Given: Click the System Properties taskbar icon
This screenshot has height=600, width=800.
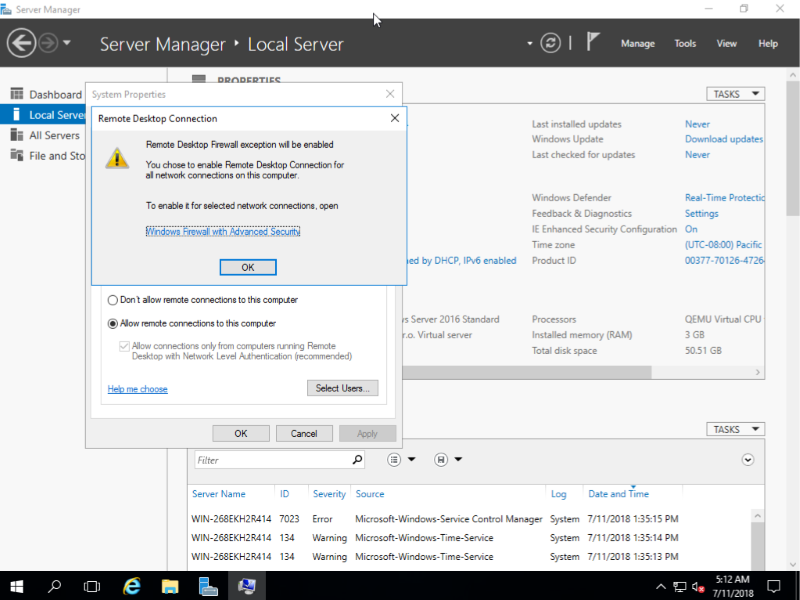Looking at the screenshot, I should [247, 586].
